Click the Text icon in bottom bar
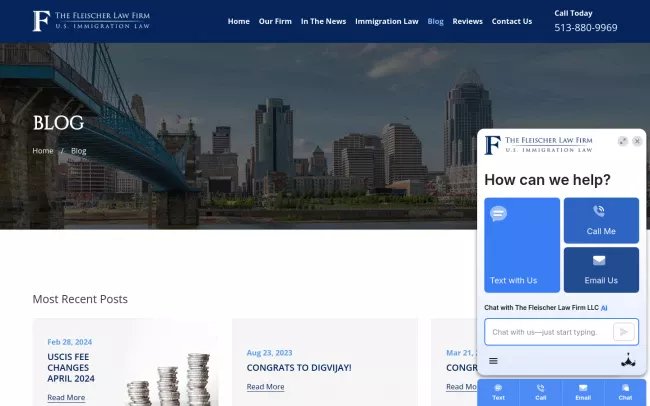 (x=498, y=391)
